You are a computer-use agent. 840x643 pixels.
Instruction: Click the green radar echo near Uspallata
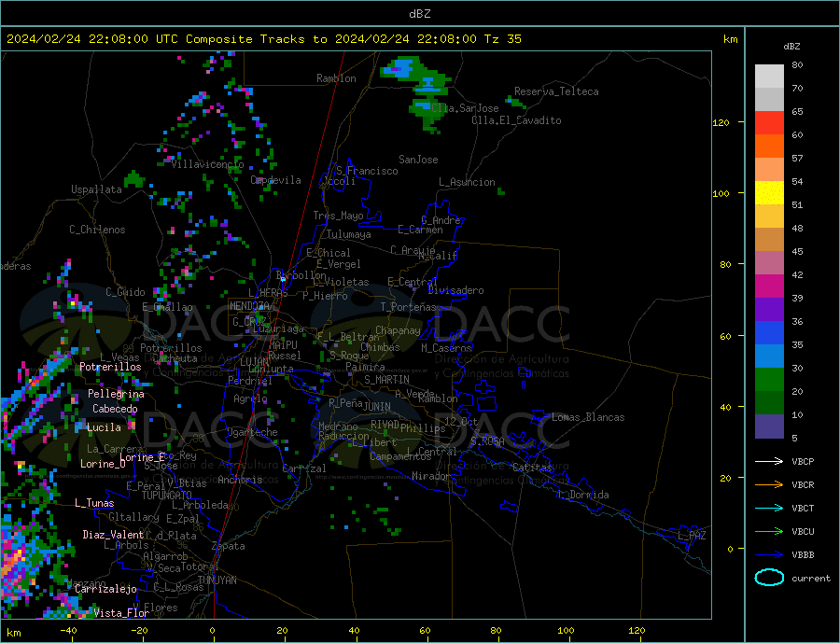point(133,179)
